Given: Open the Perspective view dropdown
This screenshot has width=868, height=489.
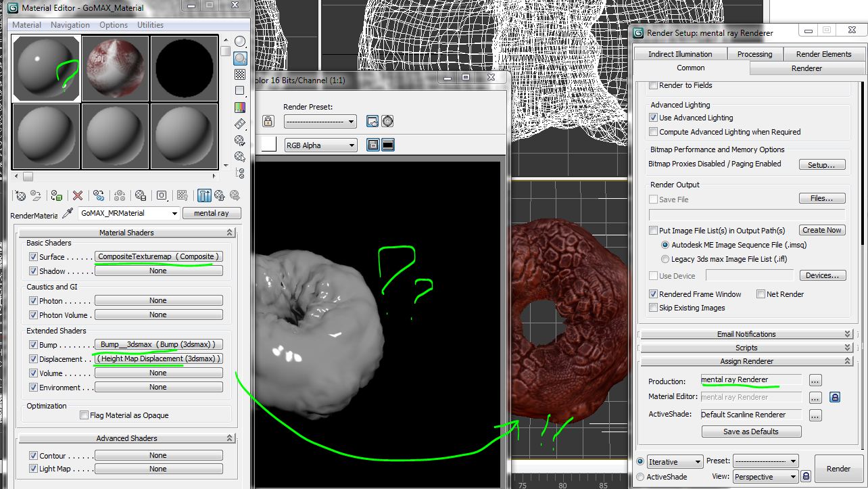Looking at the screenshot, I should (765, 477).
